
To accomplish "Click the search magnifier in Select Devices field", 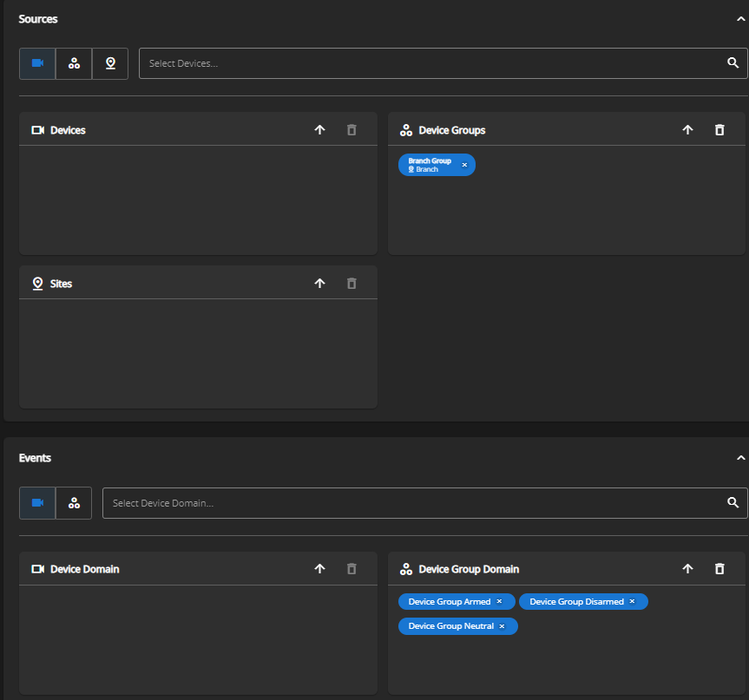I will [733, 63].
